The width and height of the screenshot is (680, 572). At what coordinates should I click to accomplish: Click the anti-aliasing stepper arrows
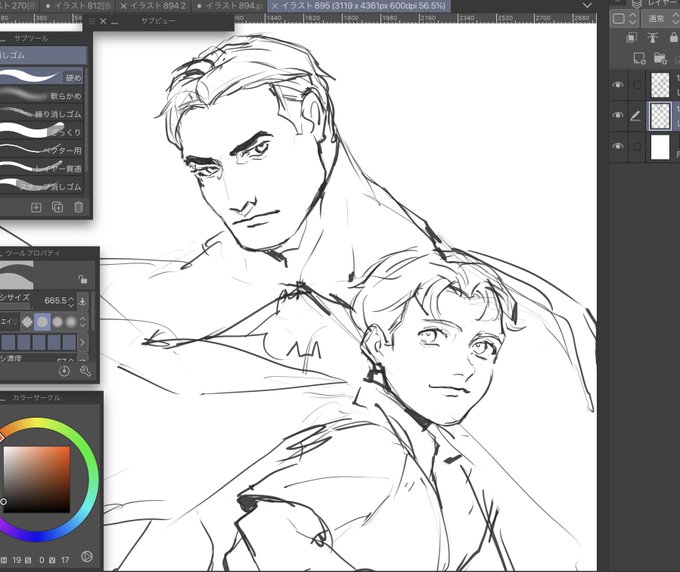(82, 322)
